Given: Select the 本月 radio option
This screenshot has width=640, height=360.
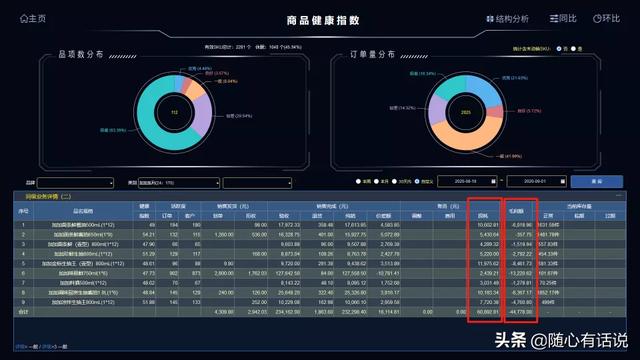Looking at the screenshot, I should point(376,181).
